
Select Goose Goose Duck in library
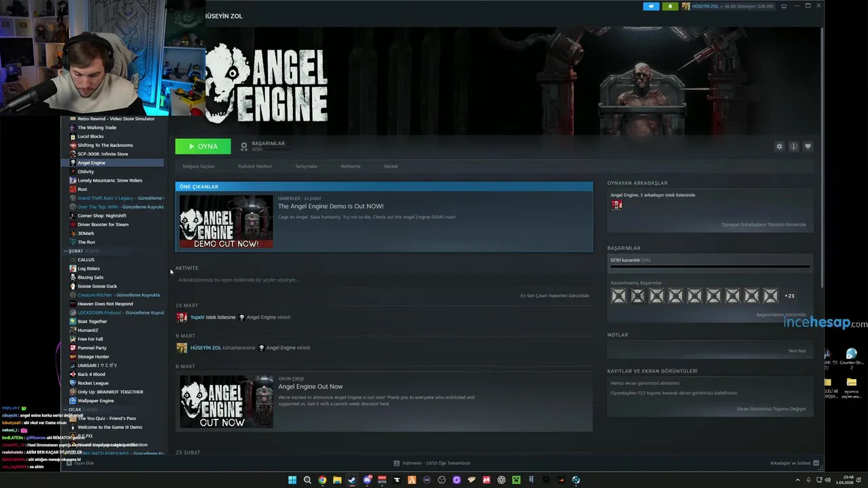[x=97, y=286]
